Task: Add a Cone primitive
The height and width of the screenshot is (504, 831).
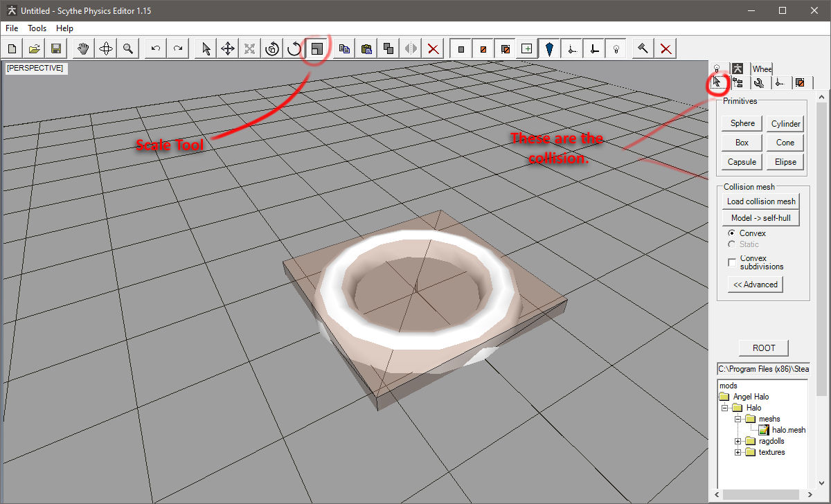Action: click(785, 143)
